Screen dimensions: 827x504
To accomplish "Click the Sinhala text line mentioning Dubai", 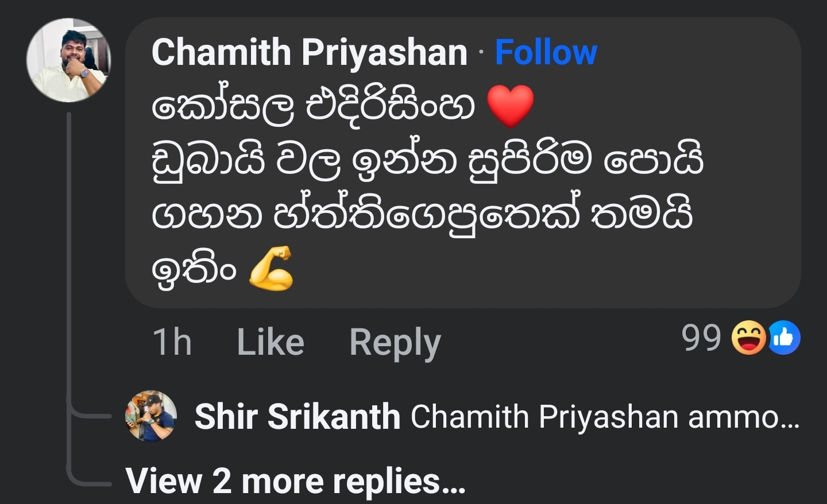I will pyautogui.click(x=427, y=161).
